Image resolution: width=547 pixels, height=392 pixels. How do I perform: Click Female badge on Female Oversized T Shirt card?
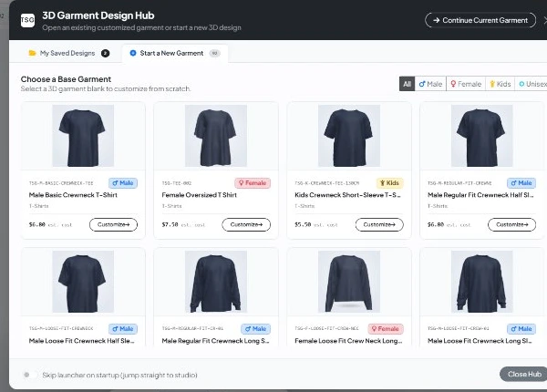pos(253,183)
